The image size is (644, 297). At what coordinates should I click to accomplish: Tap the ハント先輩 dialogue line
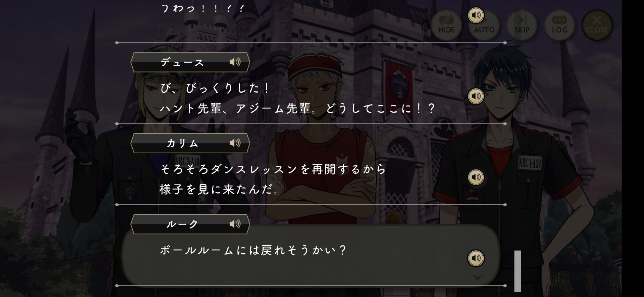tap(297, 108)
